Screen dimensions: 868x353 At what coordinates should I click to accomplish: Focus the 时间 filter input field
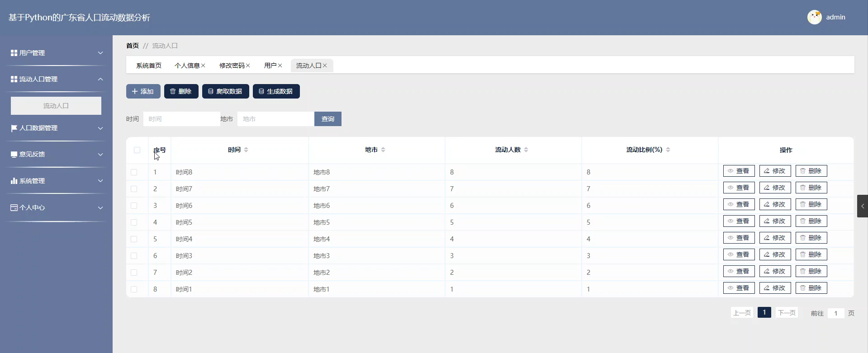[182, 119]
